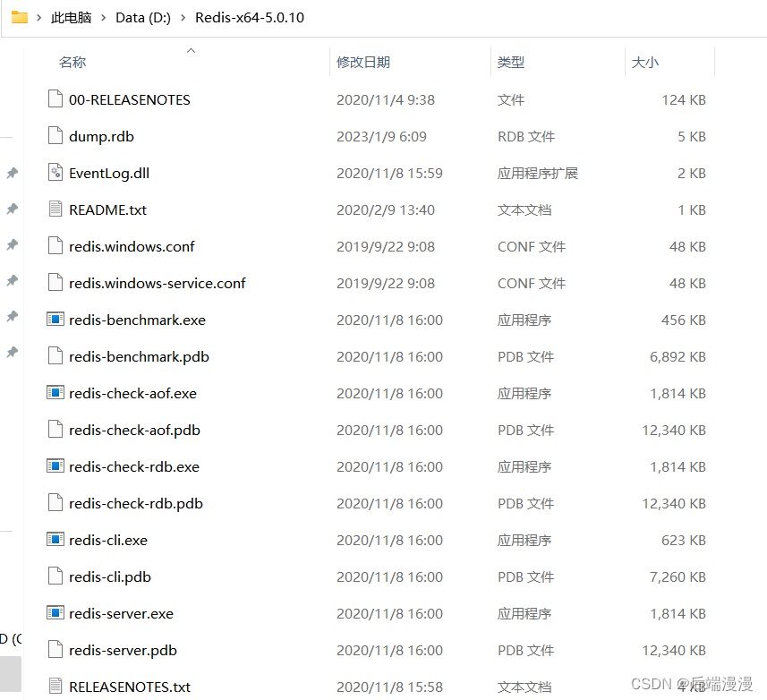Select the redis-check-rdb.exe application icon
Image resolution: width=767 pixels, height=700 pixels.
click(x=55, y=465)
